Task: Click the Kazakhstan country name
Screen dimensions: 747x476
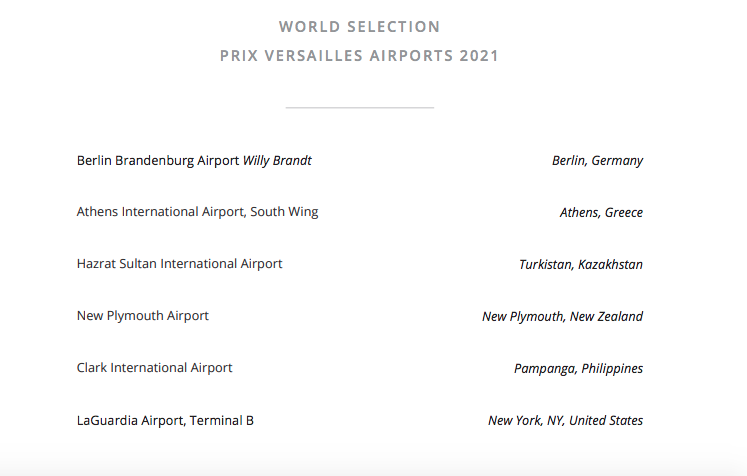Action: point(611,264)
